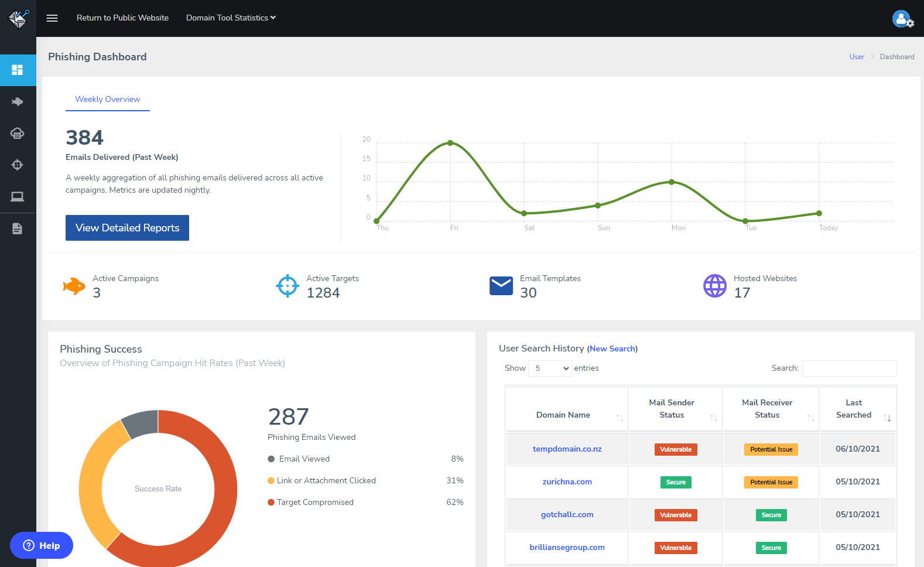Click the 62% Target Compromised value

[455, 503]
